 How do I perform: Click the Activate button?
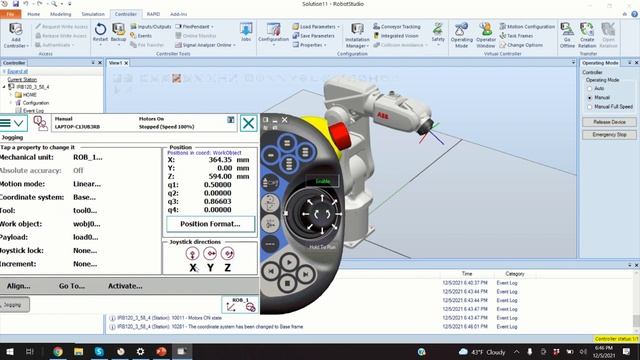pyautogui.click(x=125, y=286)
